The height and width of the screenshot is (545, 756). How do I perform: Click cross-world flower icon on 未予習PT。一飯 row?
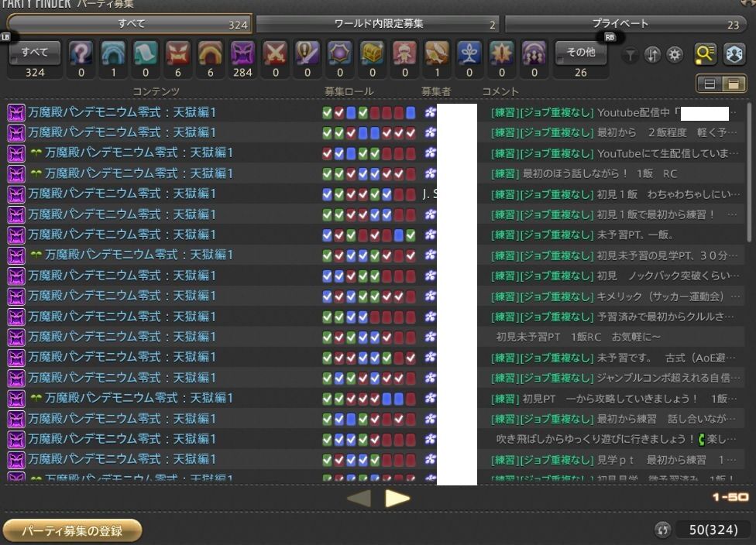430,235
